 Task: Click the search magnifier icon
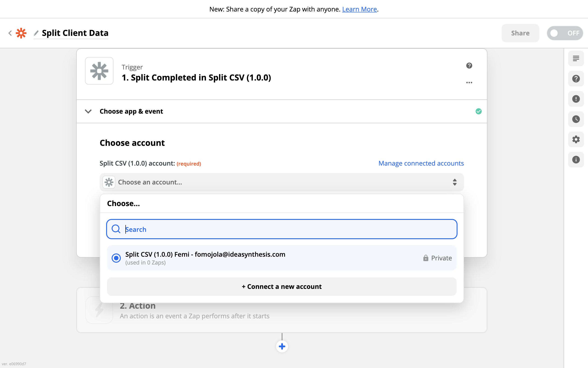(x=116, y=229)
